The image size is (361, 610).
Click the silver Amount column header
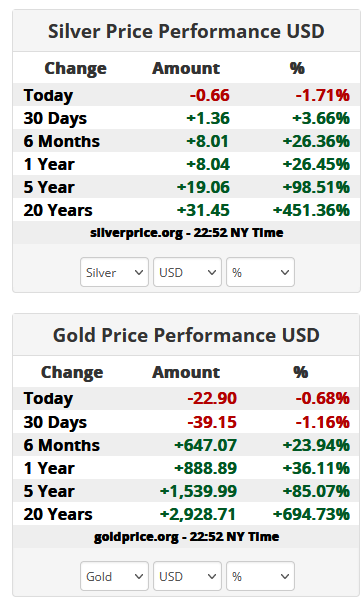pos(186,68)
